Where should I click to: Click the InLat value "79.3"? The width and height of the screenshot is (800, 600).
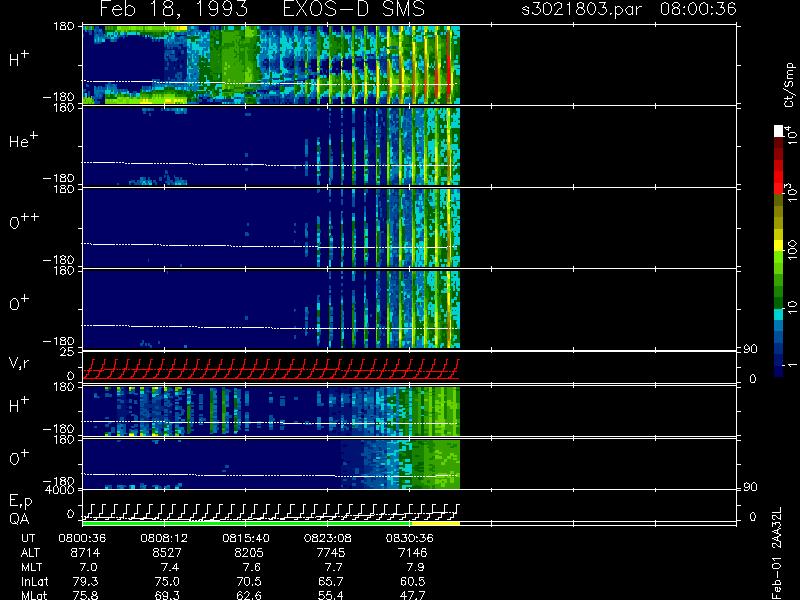point(86,582)
